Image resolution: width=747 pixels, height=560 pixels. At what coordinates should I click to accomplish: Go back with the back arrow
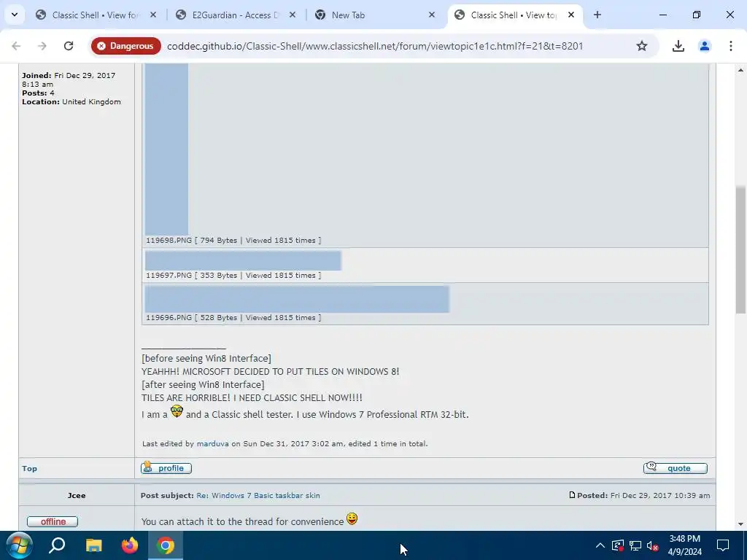(x=16, y=46)
